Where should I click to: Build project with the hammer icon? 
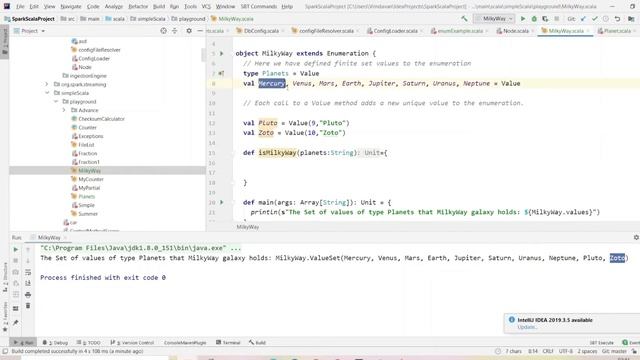[464, 19]
